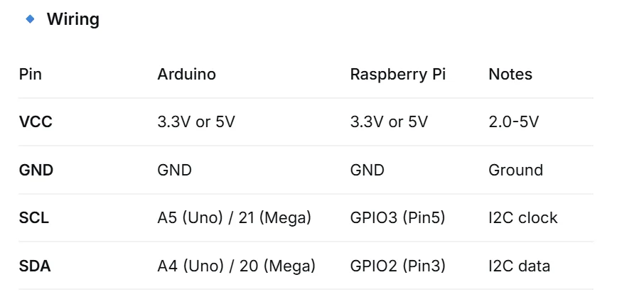The height and width of the screenshot is (292, 644).
Task: Click the I2C clock note
Action: tap(523, 217)
